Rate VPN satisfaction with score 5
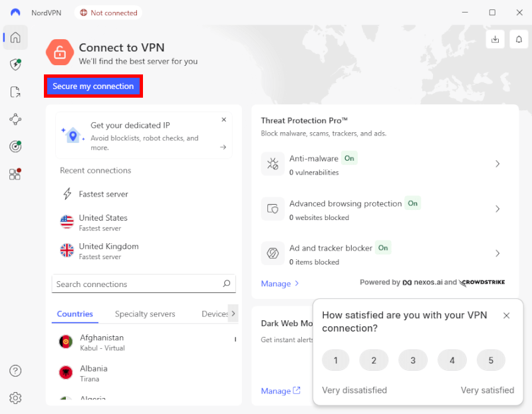 [491, 360]
